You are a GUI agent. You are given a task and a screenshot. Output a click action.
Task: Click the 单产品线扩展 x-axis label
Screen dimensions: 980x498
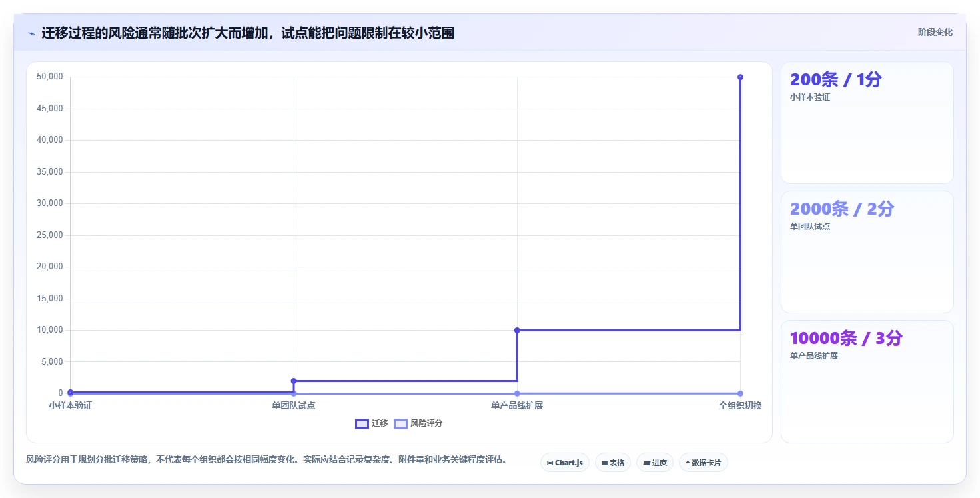(517, 405)
